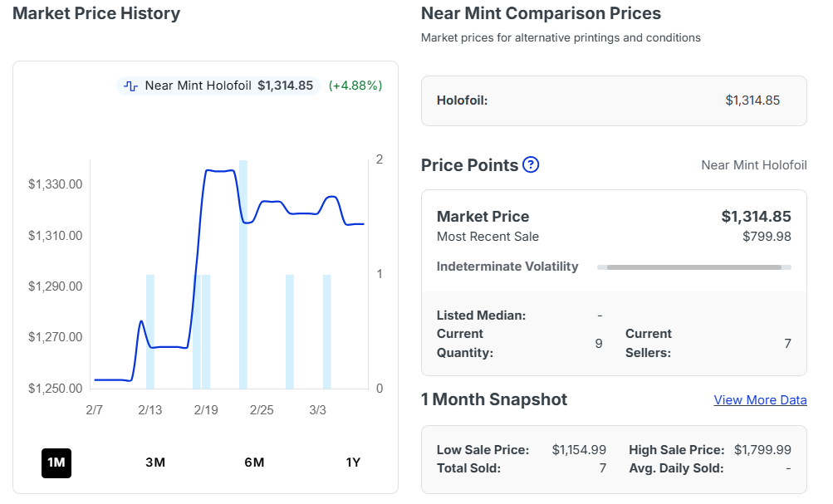Switch to the 1Y chart view
Viewport: 833px width, 504px height.
pos(353,462)
